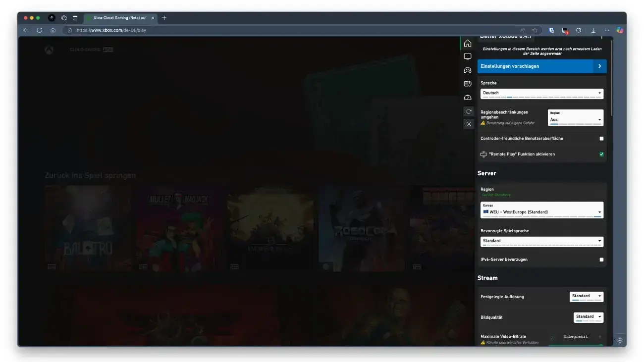
Task: Open the controller settings tab icon
Action: click(x=468, y=70)
